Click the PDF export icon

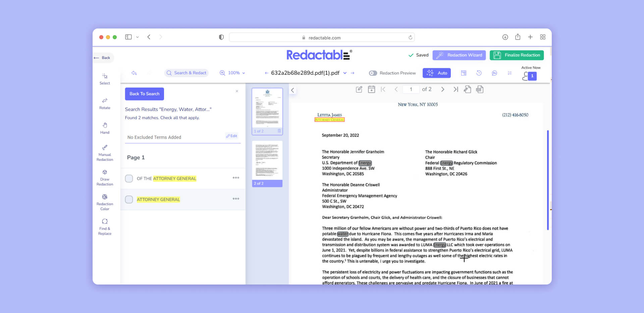coord(480,89)
